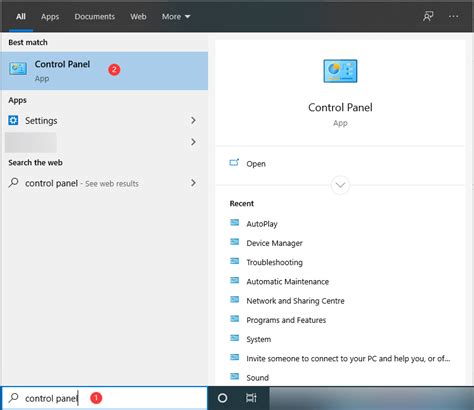Click the Troubleshooting recent item icon
Viewport: 474px width, 410px height.
point(235,261)
